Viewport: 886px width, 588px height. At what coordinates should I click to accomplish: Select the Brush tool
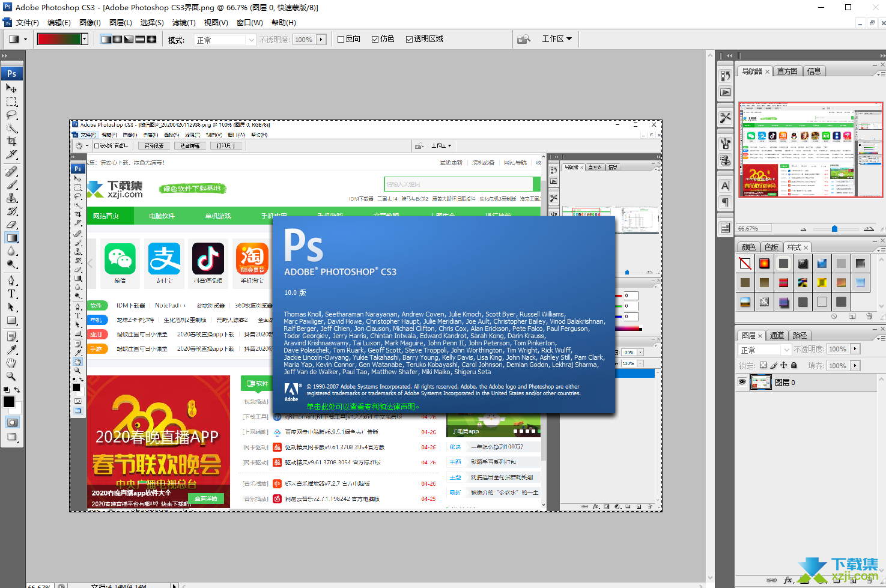(x=11, y=184)
